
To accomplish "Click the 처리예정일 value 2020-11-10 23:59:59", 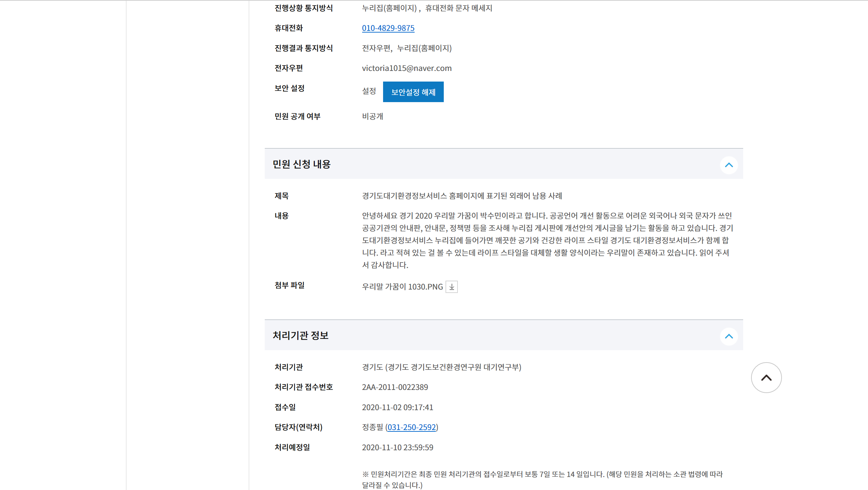I will tap(397, 448).
